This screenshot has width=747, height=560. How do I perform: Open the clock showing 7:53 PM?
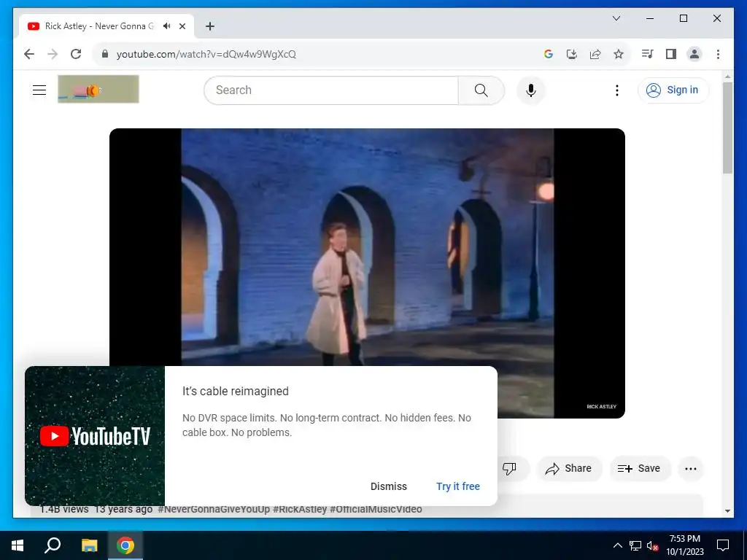[684, 545]
